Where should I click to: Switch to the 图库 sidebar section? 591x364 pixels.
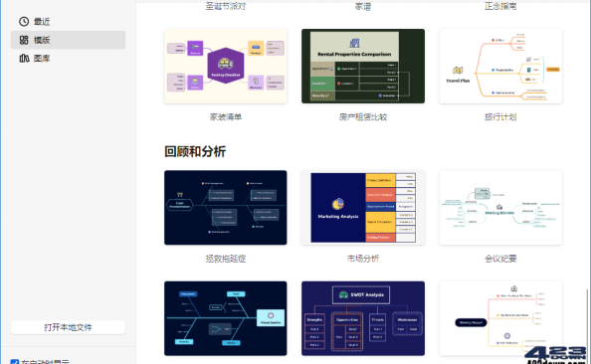pos(68,58)
